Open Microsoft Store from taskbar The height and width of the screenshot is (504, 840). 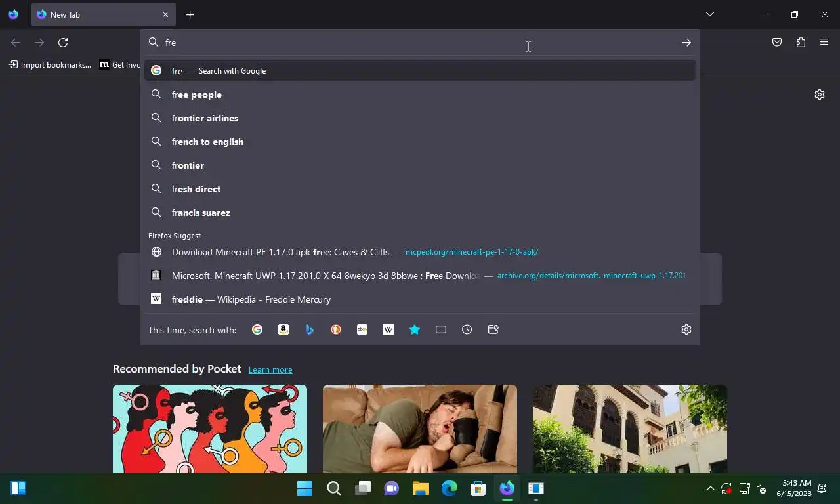click(478, 488)
